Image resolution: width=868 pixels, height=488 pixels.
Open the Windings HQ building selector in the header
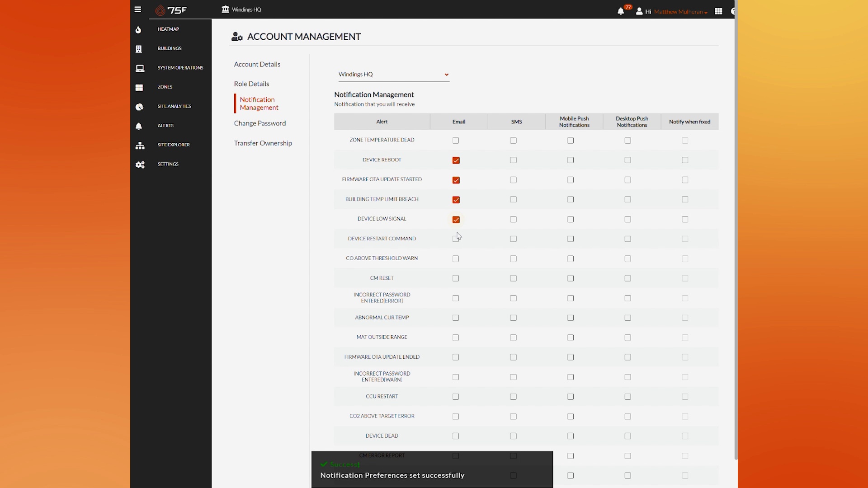coord(242,9)
